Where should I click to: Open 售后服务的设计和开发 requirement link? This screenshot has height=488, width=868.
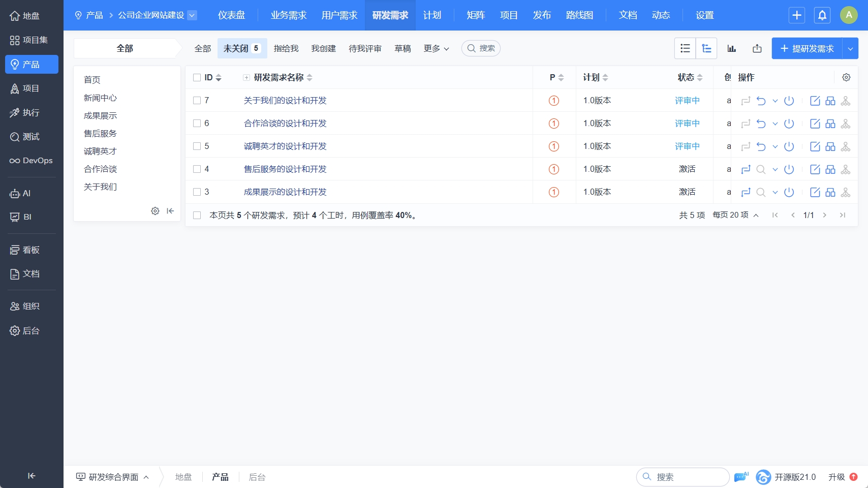tap(285, 169)
